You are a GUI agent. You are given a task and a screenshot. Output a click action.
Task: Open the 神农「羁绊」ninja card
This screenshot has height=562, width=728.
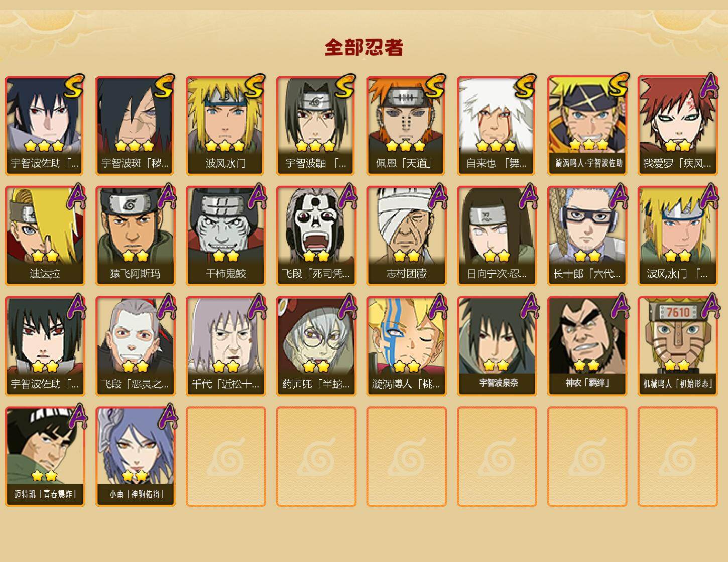click(587, 346)
